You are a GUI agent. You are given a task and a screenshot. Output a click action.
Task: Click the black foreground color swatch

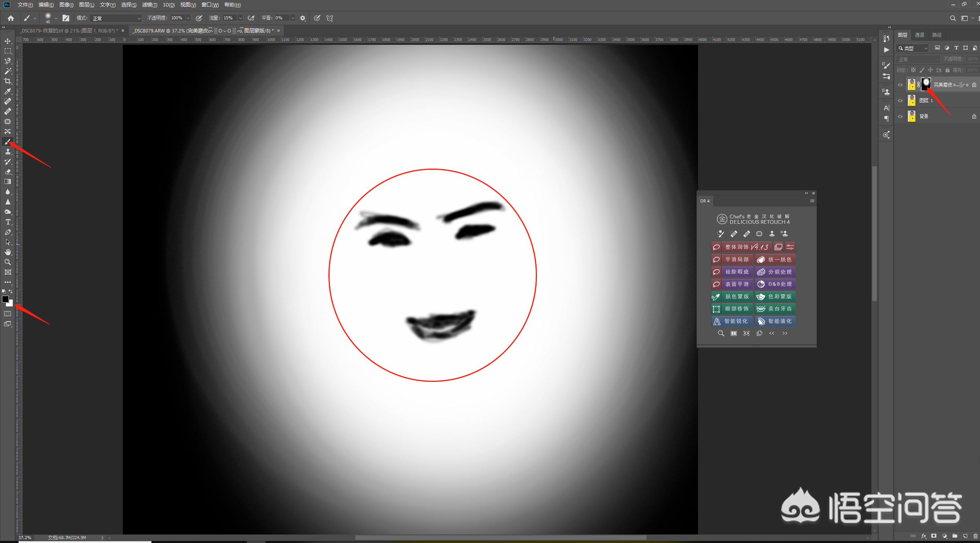tap(5, 299)
